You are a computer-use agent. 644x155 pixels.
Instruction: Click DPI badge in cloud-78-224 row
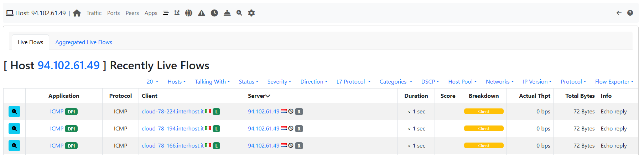71,112
